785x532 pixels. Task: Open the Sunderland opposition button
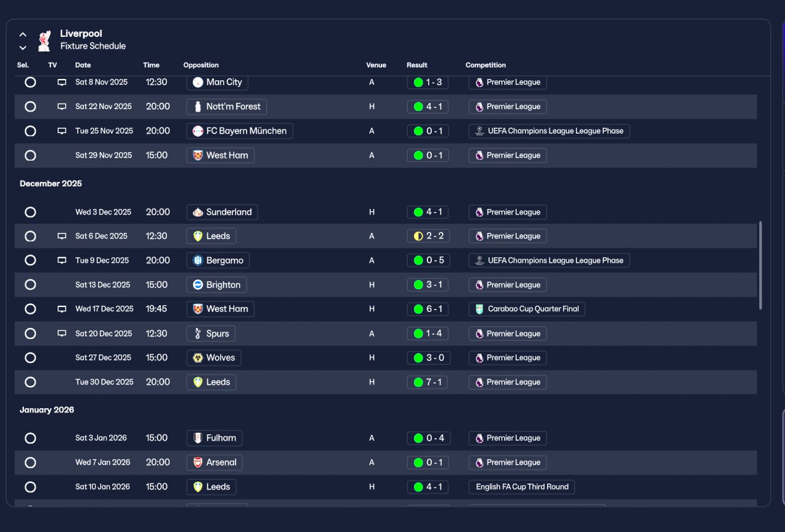(222, 212)
